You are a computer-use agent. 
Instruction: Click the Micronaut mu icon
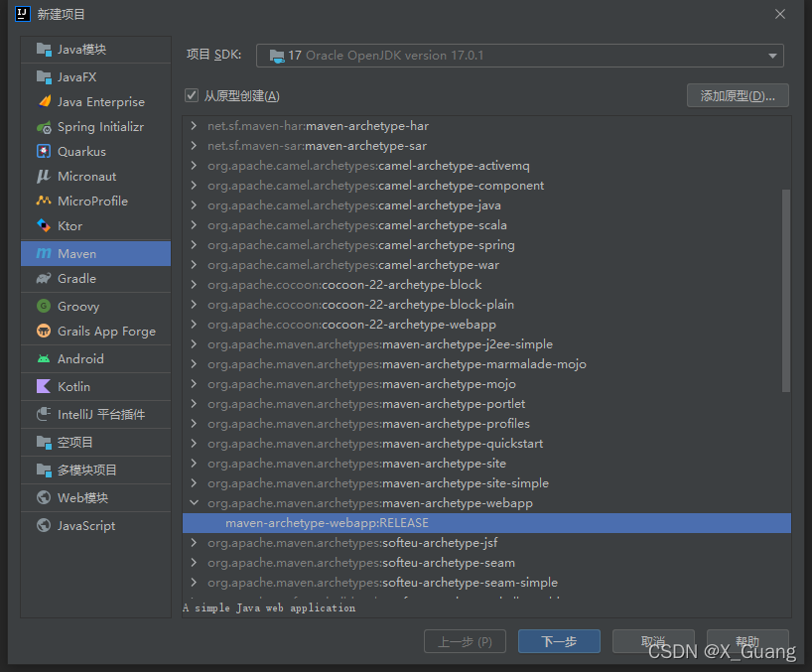click(44, 176)
